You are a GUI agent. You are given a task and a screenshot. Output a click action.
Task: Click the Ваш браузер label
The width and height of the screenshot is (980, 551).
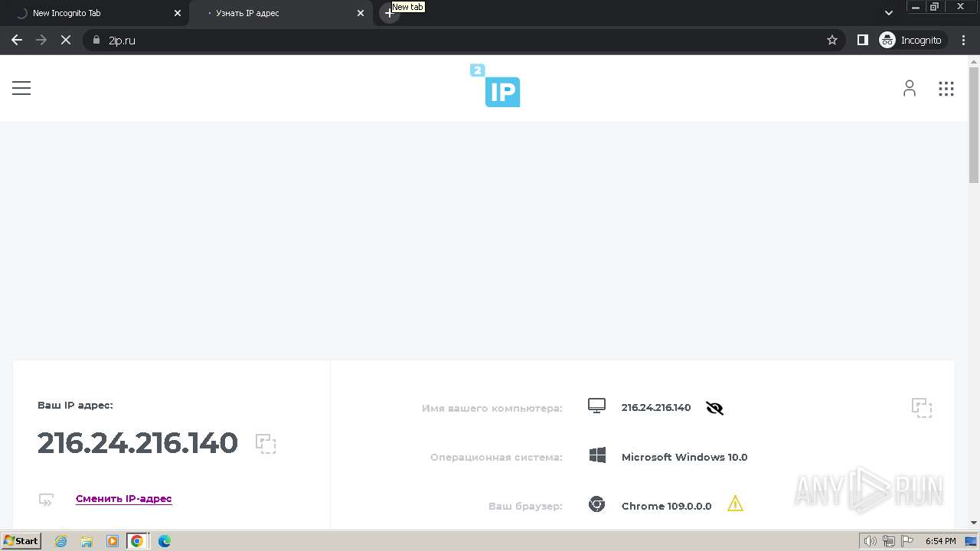[525, 506]
